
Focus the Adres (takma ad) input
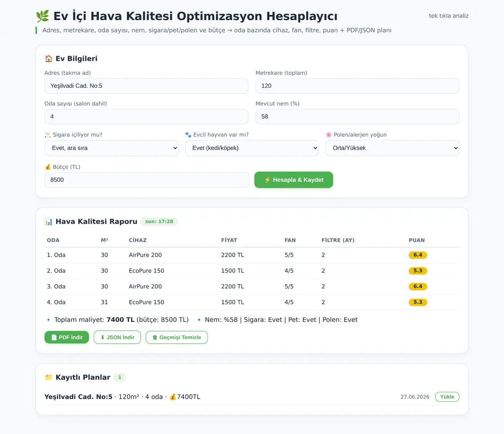coord(147,86)
